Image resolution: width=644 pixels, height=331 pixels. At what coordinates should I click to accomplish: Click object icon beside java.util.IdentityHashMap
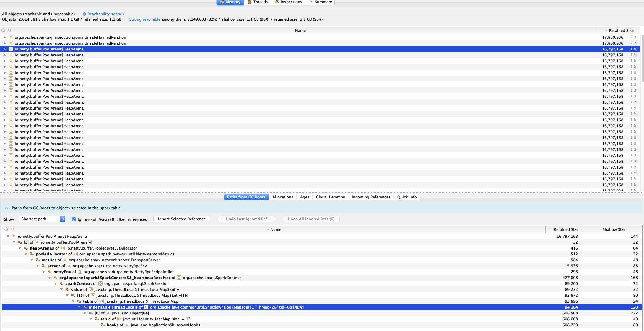click(119, 319)
